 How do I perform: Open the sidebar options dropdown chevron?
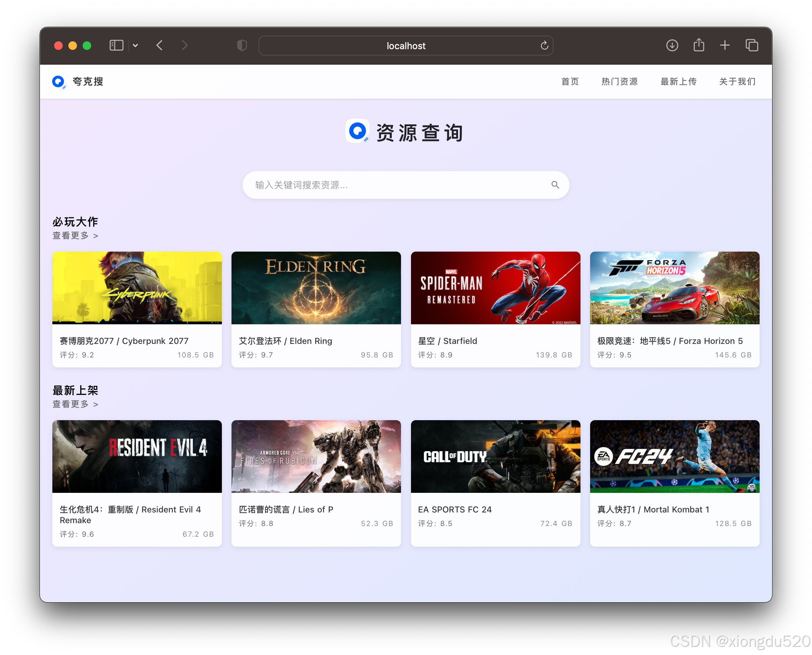(x=135, y=46)
